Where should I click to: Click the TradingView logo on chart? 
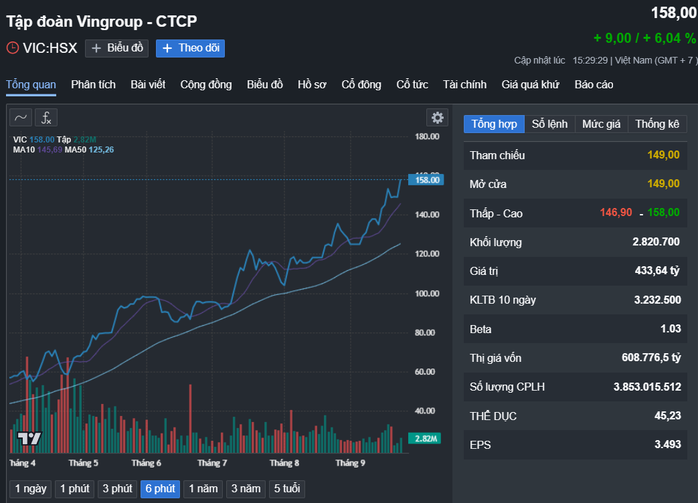[29, 438]
